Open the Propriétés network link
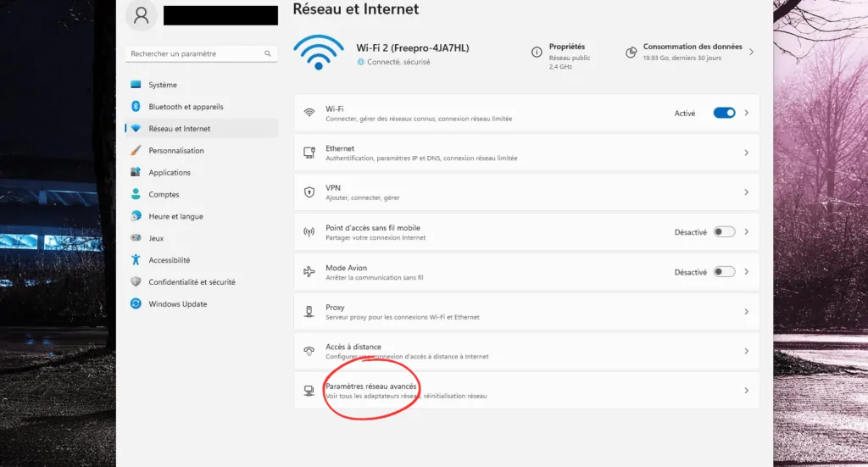The image size is (868, 467). (x=567, y=47)
